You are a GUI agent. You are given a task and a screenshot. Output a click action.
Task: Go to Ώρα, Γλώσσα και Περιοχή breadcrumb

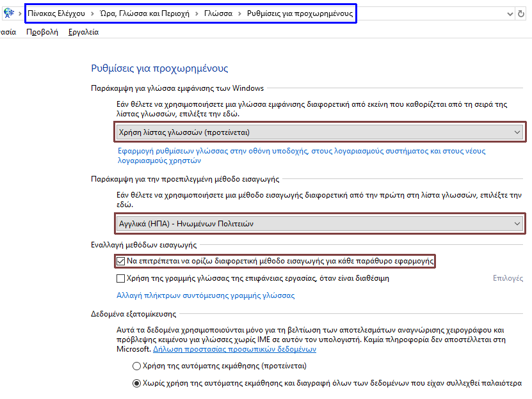point(145,13)
